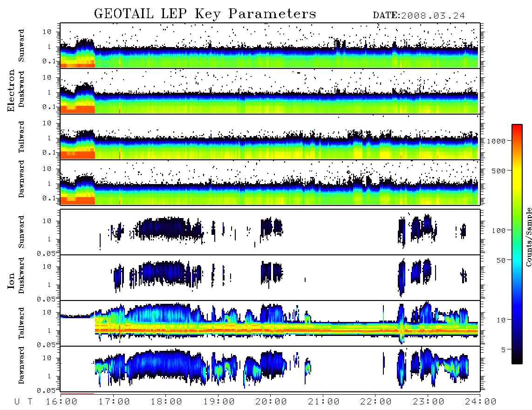
Task: Click the Ion "Dawnward" panel label
Action: pyautogui.click(x=21, y=365)
